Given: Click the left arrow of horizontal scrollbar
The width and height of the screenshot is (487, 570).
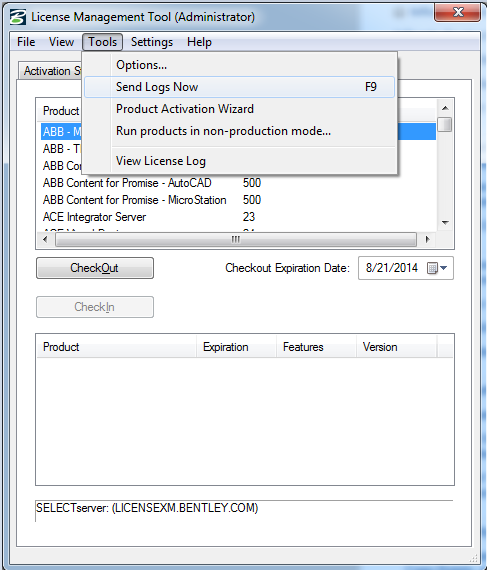Looking at the screenshot, I should 45,239.
